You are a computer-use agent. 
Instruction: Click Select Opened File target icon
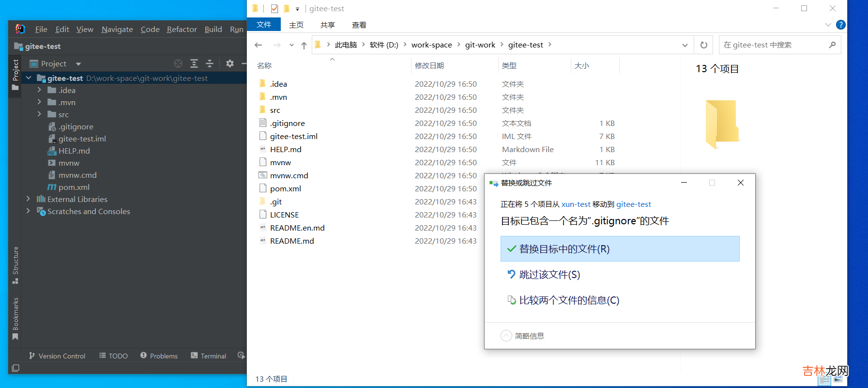coord(178,63)
